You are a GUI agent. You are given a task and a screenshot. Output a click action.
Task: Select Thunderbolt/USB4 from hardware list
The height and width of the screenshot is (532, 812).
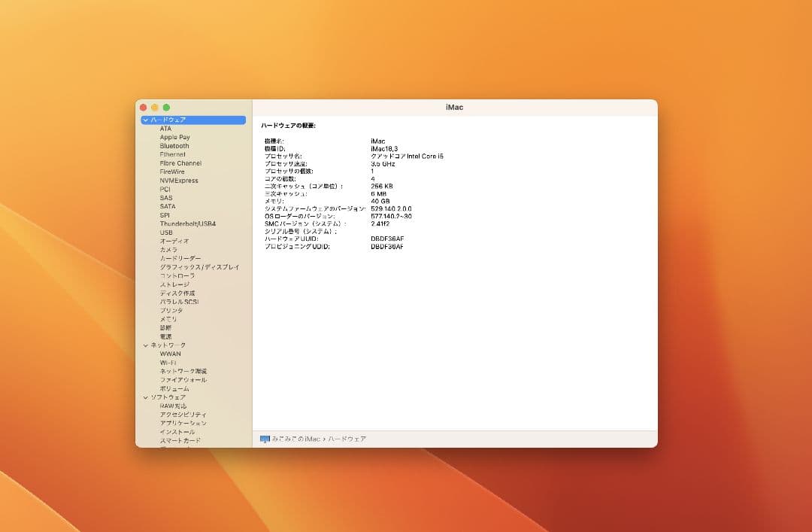point(187,223)
